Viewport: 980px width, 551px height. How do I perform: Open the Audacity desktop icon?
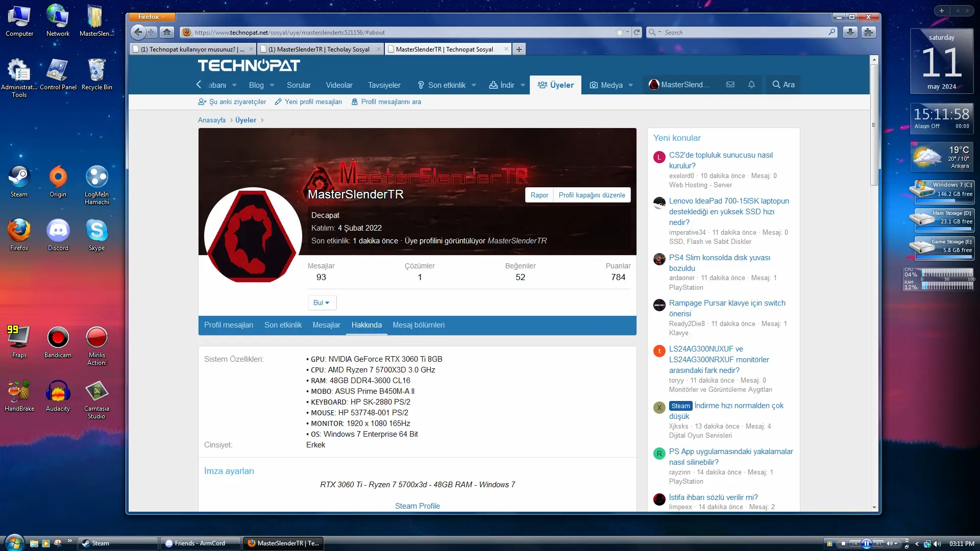pyautogui.click(x=58, y=395)
